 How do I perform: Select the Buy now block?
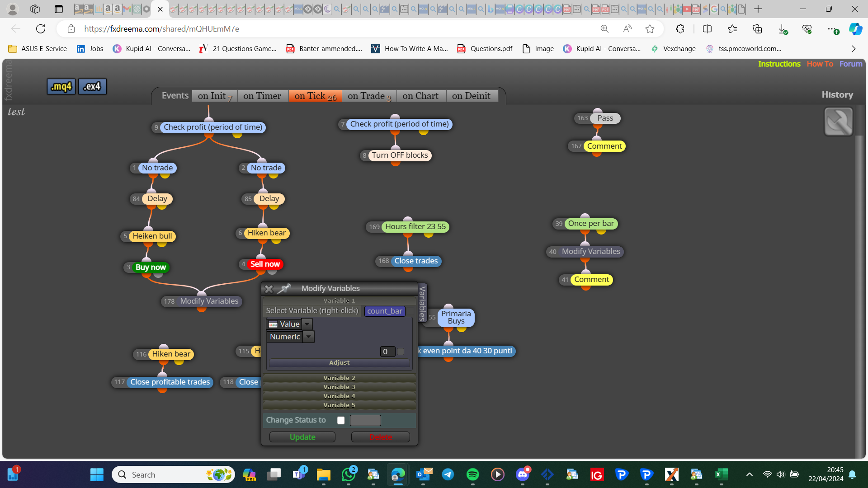[151, 267]
